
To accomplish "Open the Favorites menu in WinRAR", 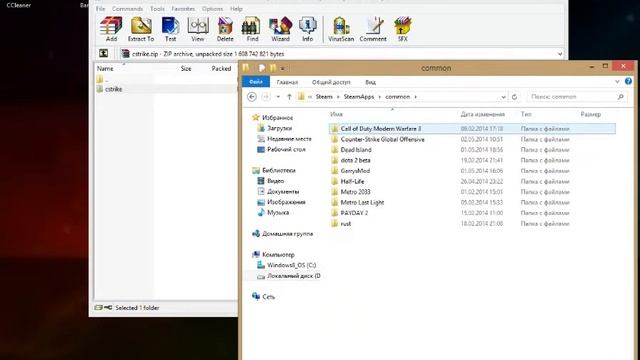I will pos(183,9).
